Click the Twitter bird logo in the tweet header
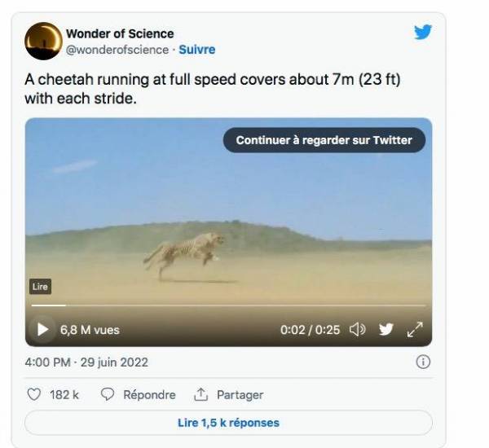Screen dimensions: 489x448 pos(422,33)
